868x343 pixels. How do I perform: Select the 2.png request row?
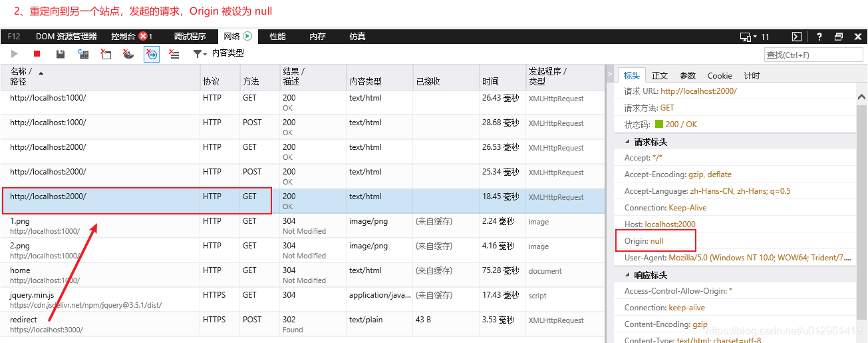302,250
